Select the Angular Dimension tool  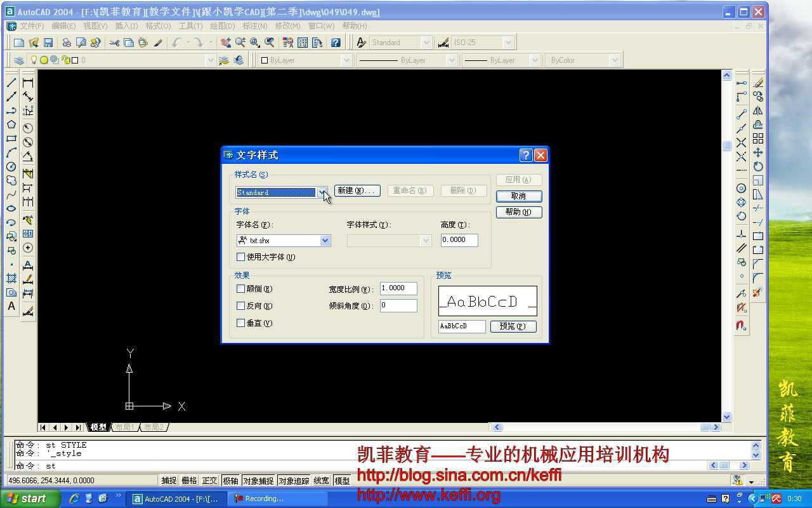click(x=28, y=156)
